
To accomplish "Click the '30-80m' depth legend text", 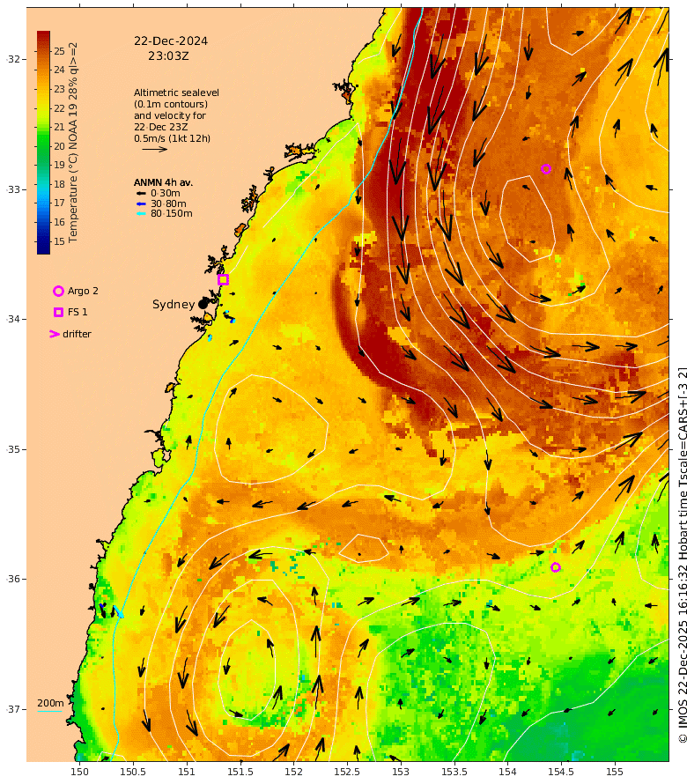I will (168, 203).
